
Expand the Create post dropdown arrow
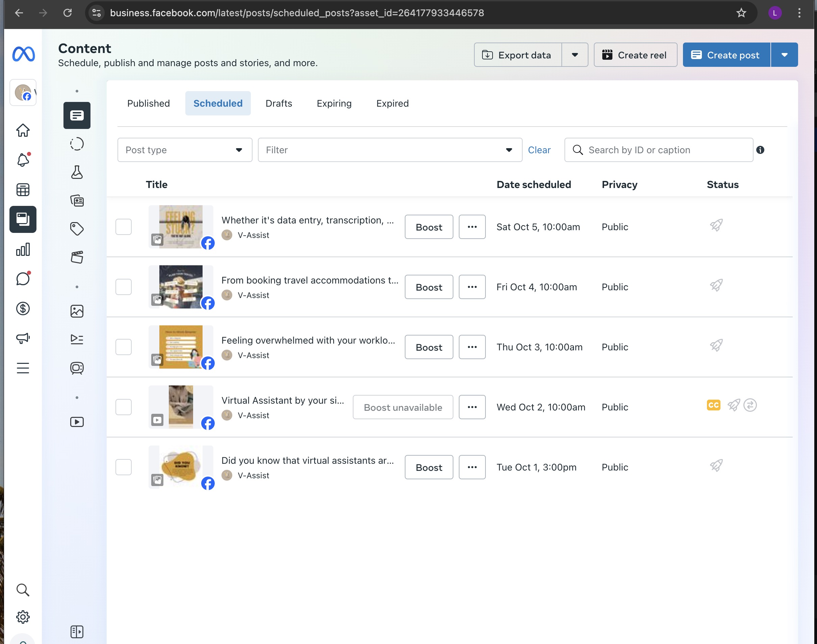(x=784, y=55)
